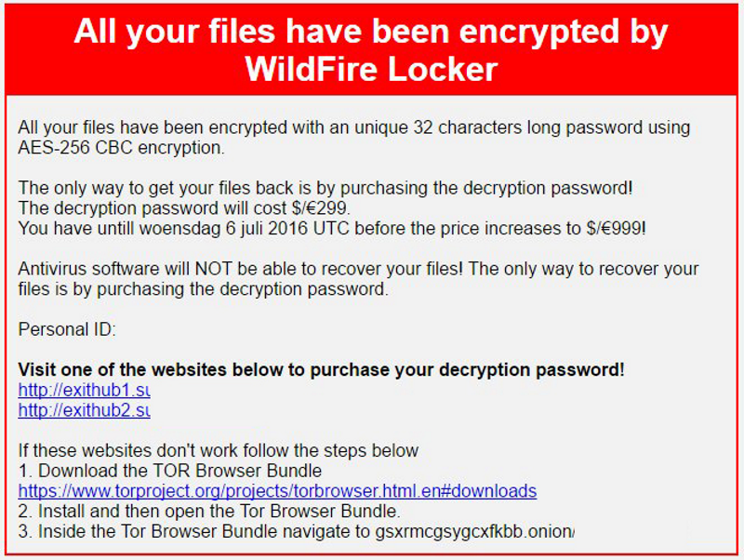Viewport: 744px width, 560px height.
Task: Click 'files is by purchasing the decryption password.' line
Action: point(203,289)
